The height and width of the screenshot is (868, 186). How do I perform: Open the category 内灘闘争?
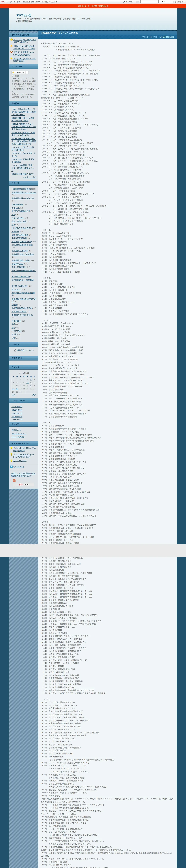(x=15, y=231)
